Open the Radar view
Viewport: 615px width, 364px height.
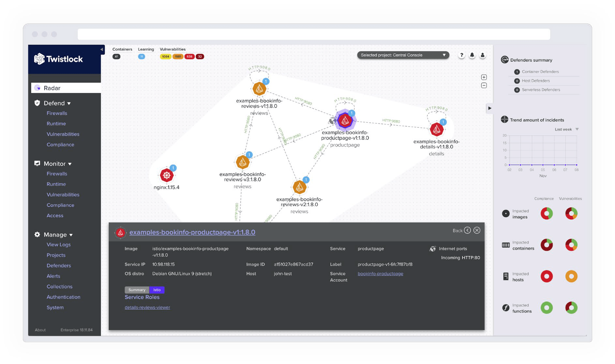click(66, 88)
